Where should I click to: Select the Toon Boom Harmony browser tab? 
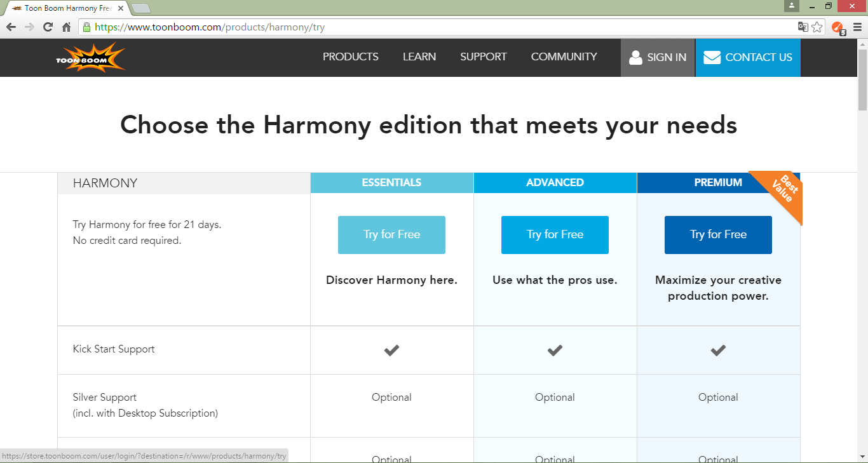65,8
